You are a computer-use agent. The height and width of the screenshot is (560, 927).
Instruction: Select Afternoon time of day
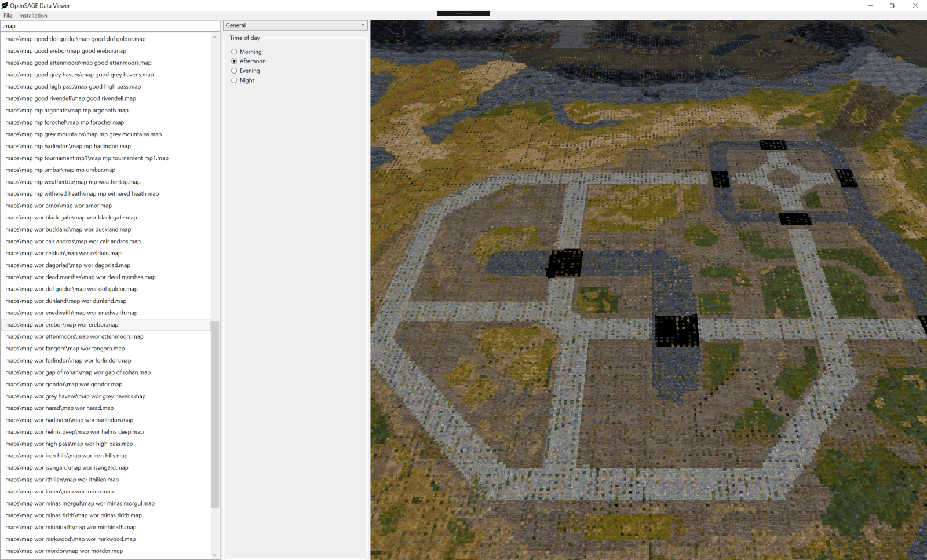tap(248, 61)
